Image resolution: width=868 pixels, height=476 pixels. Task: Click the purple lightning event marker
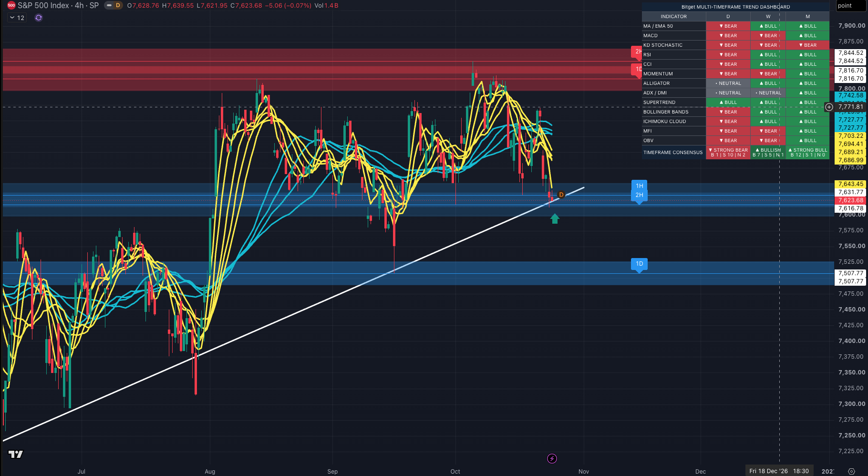click(552, 459)
